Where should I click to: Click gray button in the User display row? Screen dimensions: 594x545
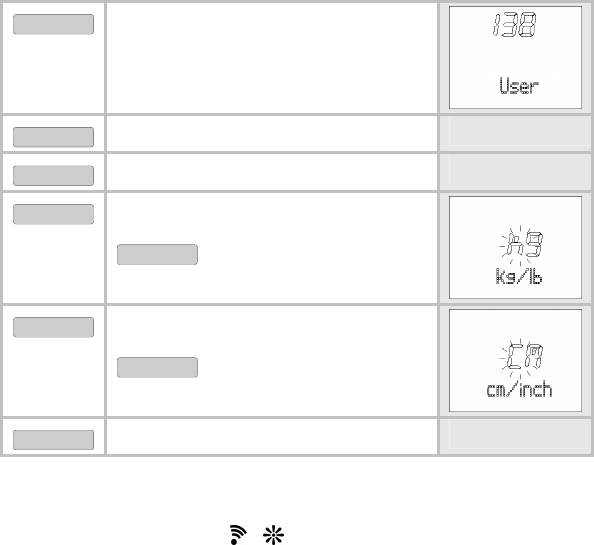[x=53, y=24]
